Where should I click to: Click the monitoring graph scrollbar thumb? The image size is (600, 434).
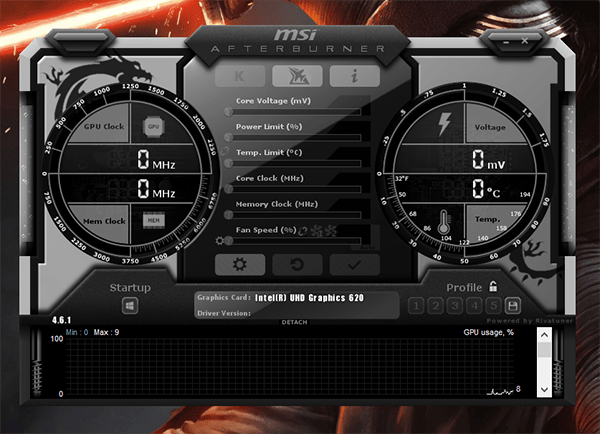pyautogui.click(x=544, y=349)
